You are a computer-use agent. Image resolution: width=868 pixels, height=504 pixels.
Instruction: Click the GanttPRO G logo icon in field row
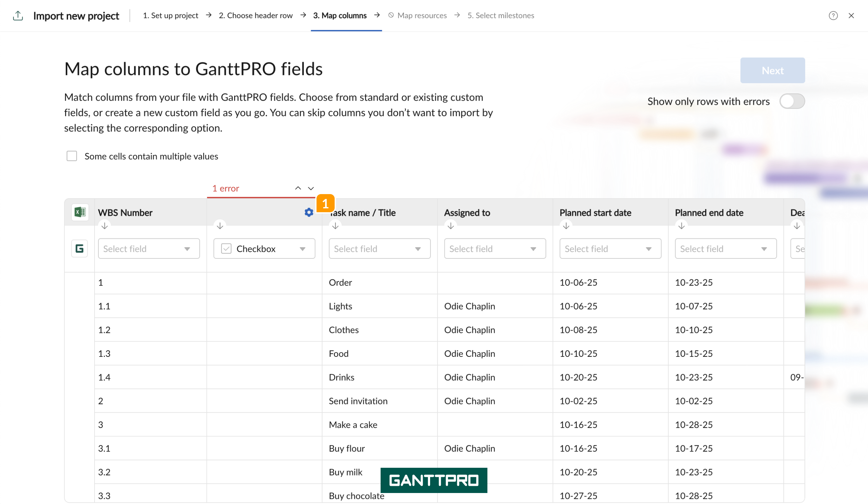80,248
